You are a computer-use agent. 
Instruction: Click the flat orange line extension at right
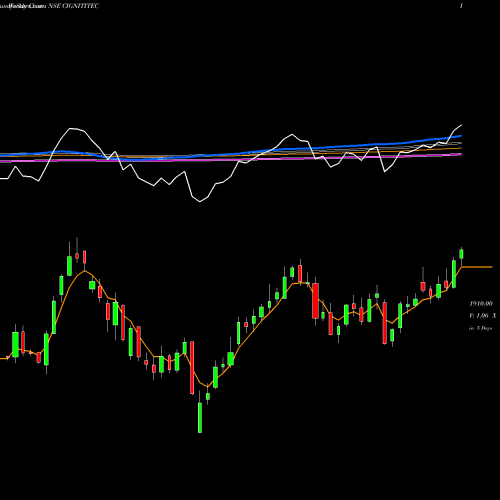tap(477, 267)
